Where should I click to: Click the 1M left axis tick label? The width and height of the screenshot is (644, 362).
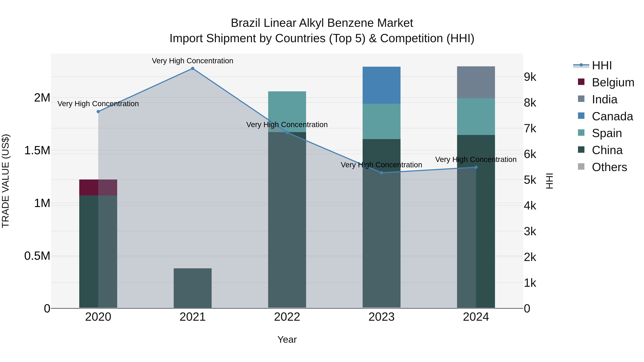[x=42, y=203]
